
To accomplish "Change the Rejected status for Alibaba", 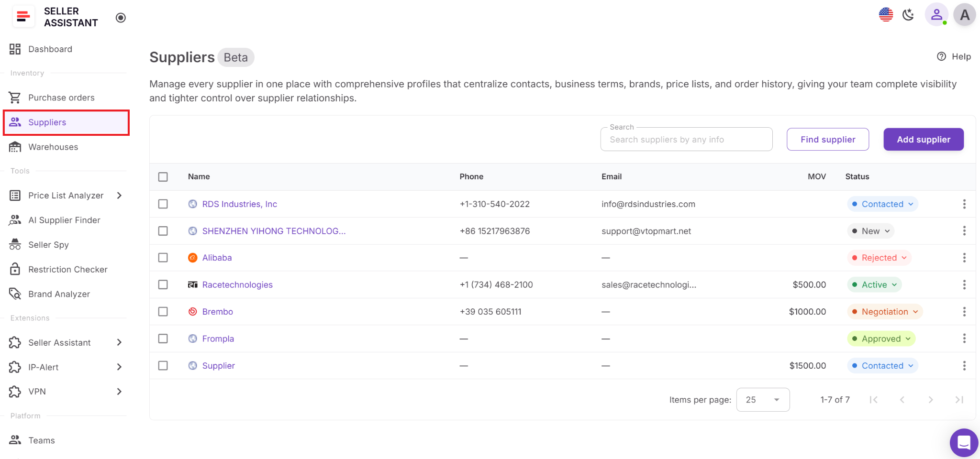I will point(879,258).
